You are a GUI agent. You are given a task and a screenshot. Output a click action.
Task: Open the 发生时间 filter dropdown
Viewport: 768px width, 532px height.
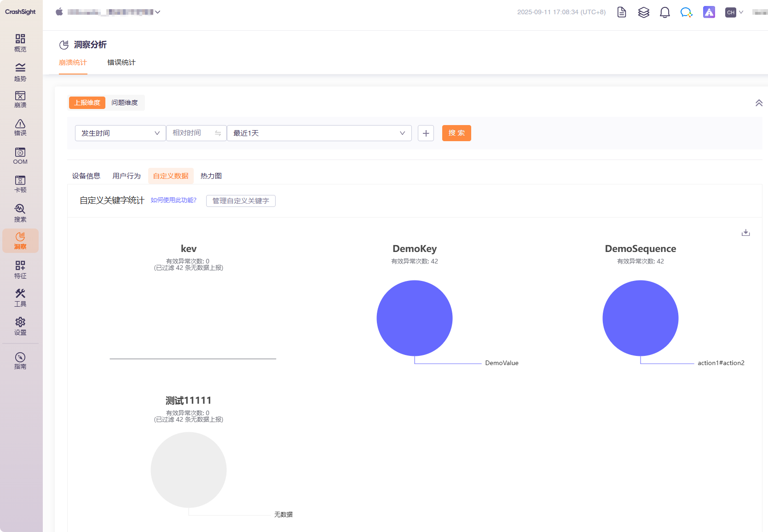(x=120, y=133)
